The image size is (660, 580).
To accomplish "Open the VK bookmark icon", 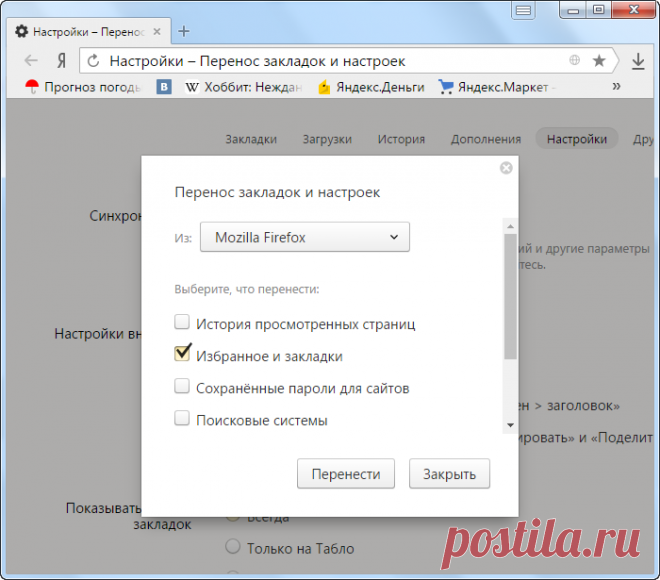I will tap(164, 87).
